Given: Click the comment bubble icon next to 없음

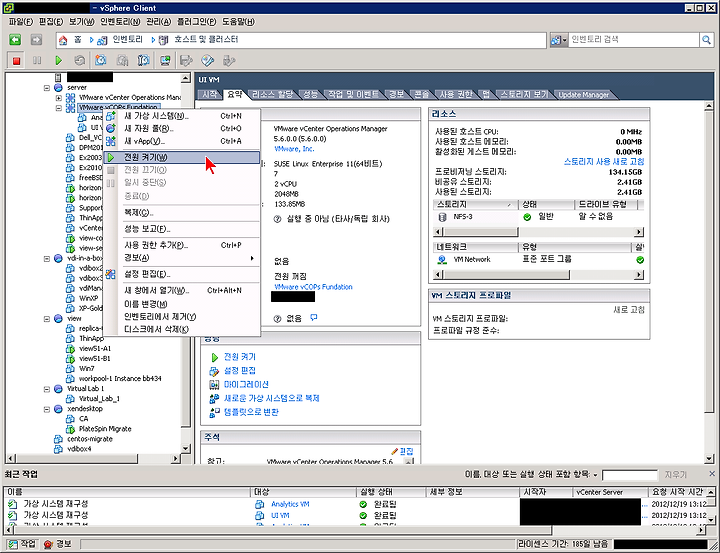Looking at the screenshot, I should (x=314, y=317).
